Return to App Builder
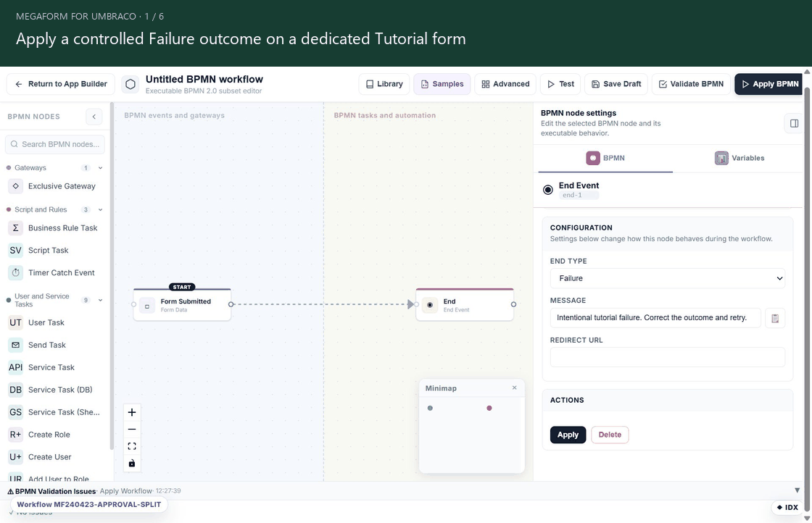Screen dimensions: 812x523 click(61, 84)
